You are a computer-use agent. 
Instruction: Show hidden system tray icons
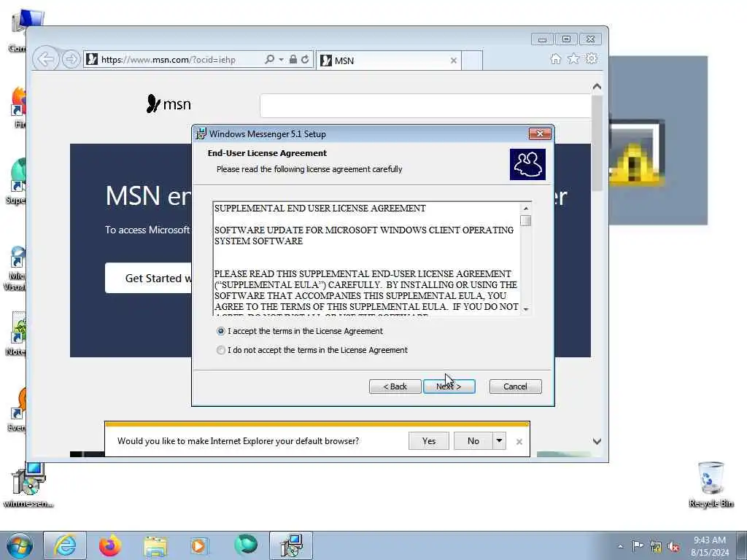click(620, 547)
